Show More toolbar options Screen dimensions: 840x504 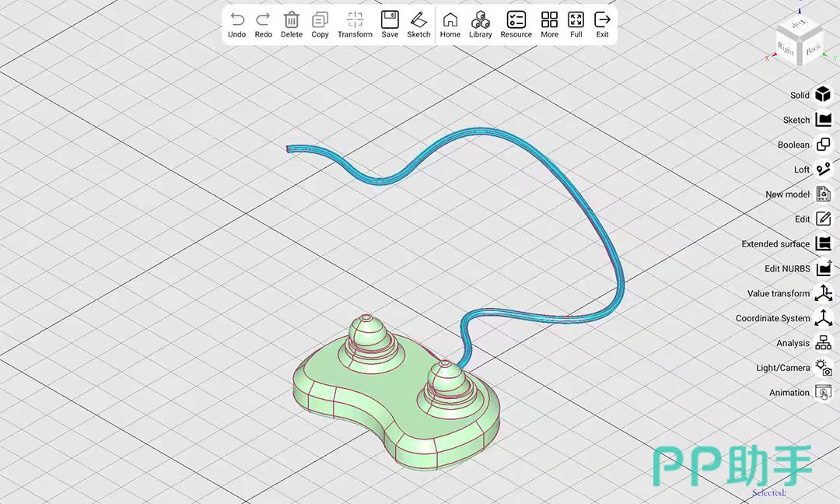549,20
